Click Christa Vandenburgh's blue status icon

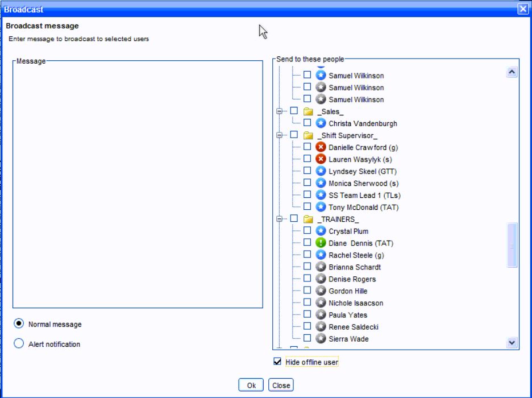click(321, 123)
